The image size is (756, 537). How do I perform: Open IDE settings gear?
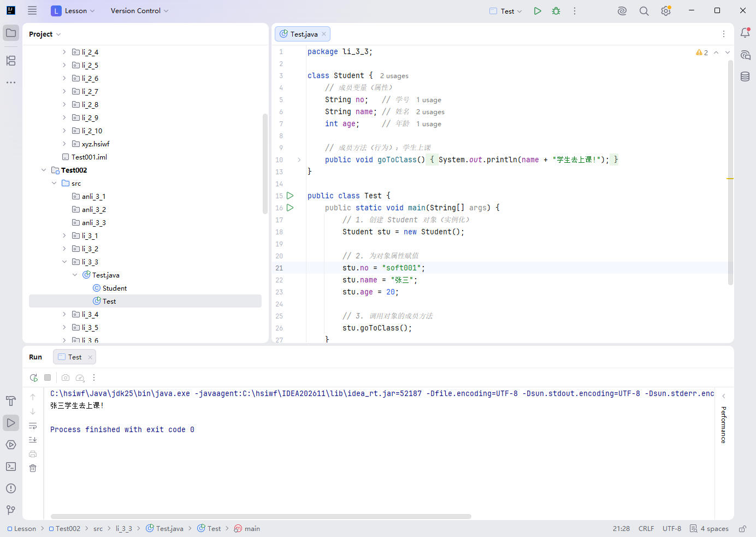[666, 11]
